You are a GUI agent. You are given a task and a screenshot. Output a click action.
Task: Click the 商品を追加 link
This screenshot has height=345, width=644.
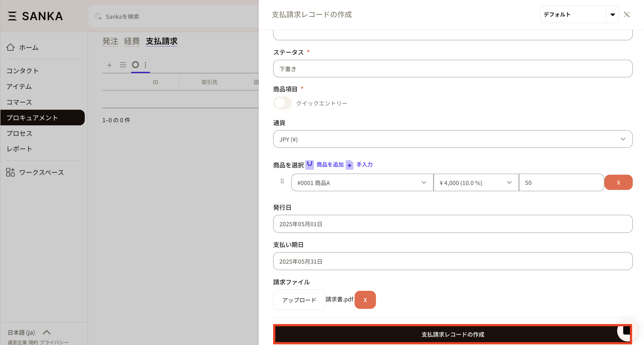point(330,165)
